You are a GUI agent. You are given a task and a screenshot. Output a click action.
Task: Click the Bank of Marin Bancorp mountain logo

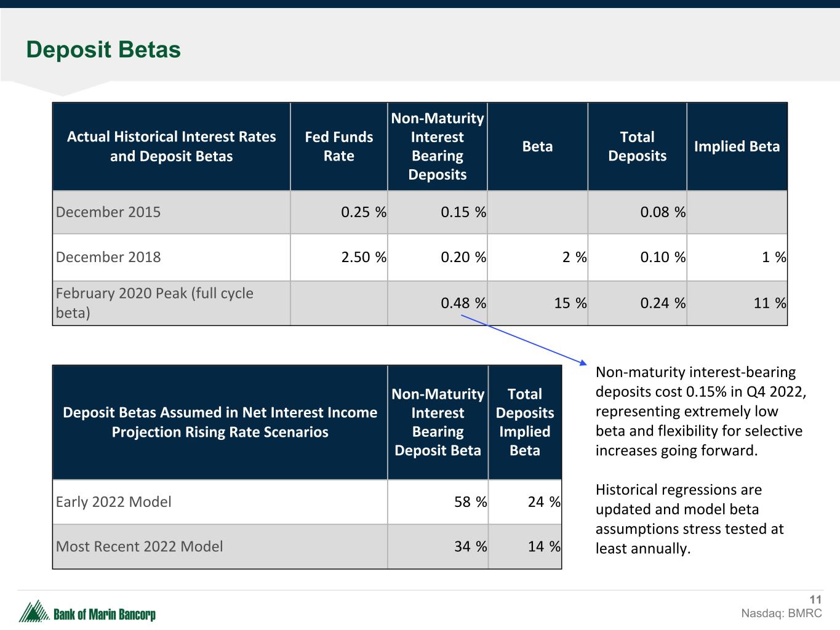click(34, 612)
